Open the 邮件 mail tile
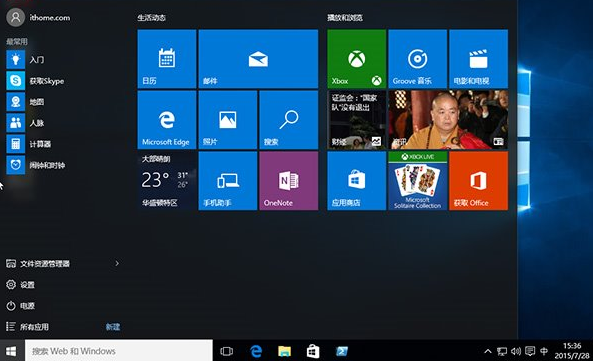The height and width of the screenshot is (361, 593). [258, 59]
